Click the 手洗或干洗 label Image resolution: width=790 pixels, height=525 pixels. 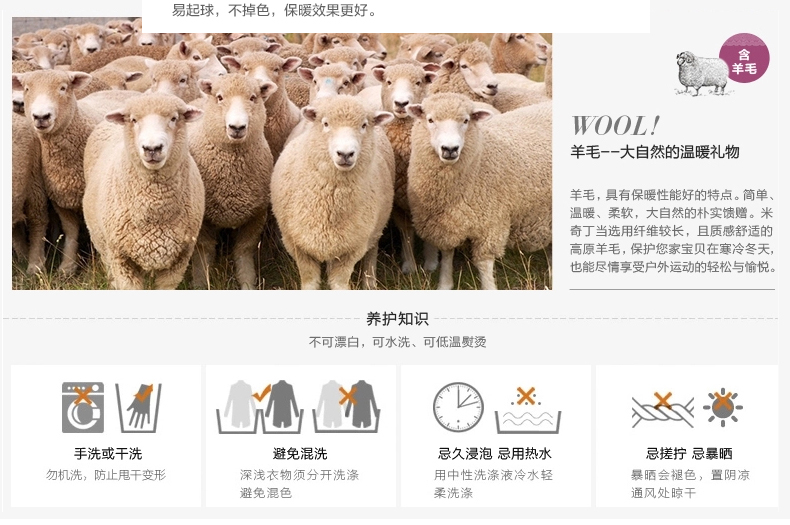point(108,454)
